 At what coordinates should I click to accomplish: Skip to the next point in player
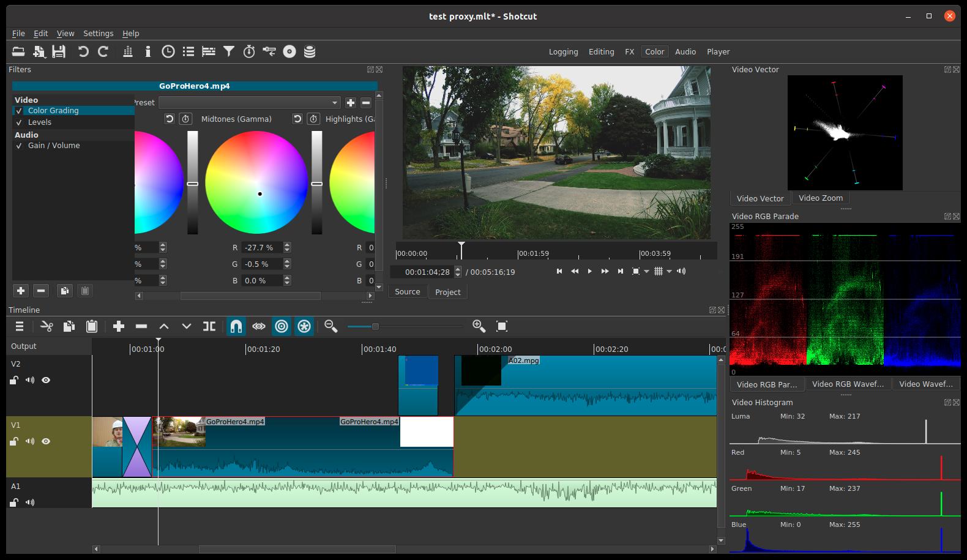click(x=620, y=271)
